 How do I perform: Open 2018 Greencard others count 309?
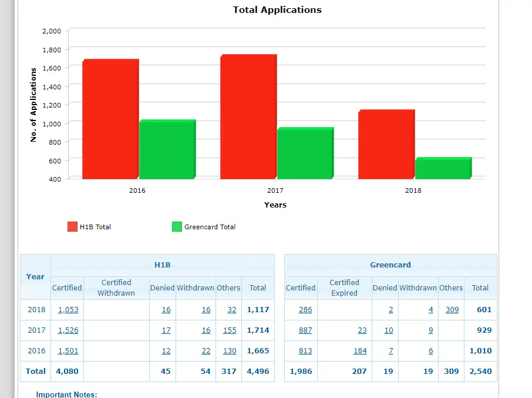pyautogui.click(x=452, y=310)
